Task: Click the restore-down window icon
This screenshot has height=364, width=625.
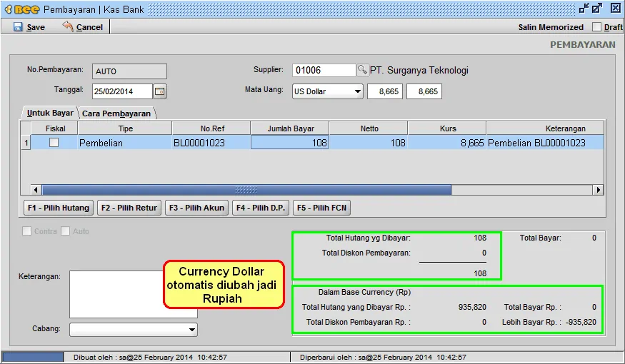Action: (x=584, y=9)
